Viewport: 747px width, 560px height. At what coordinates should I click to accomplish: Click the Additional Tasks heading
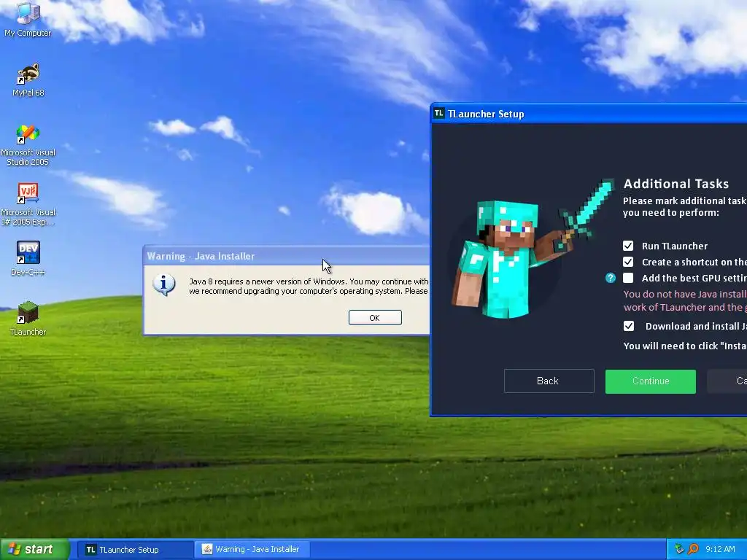click(676, 184)
